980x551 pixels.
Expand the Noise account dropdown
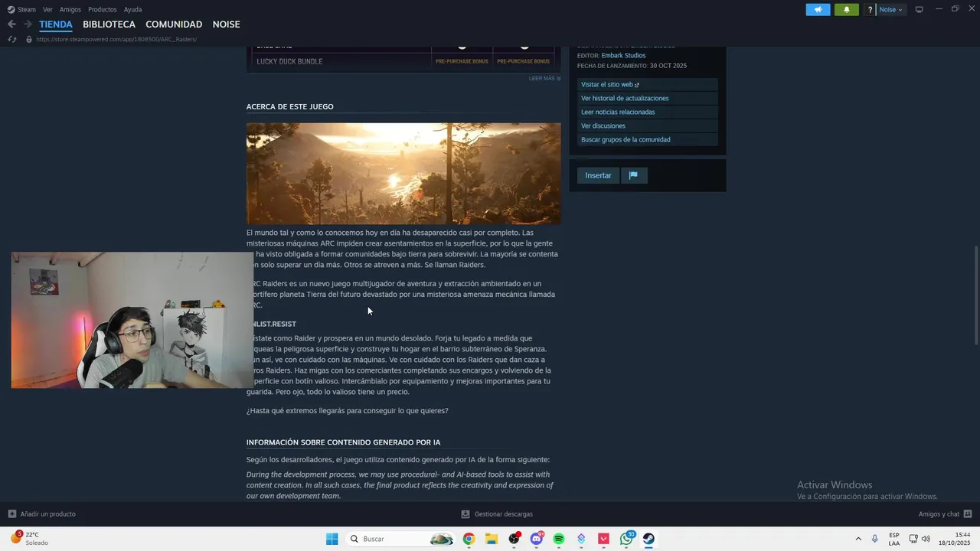[890, 10]
